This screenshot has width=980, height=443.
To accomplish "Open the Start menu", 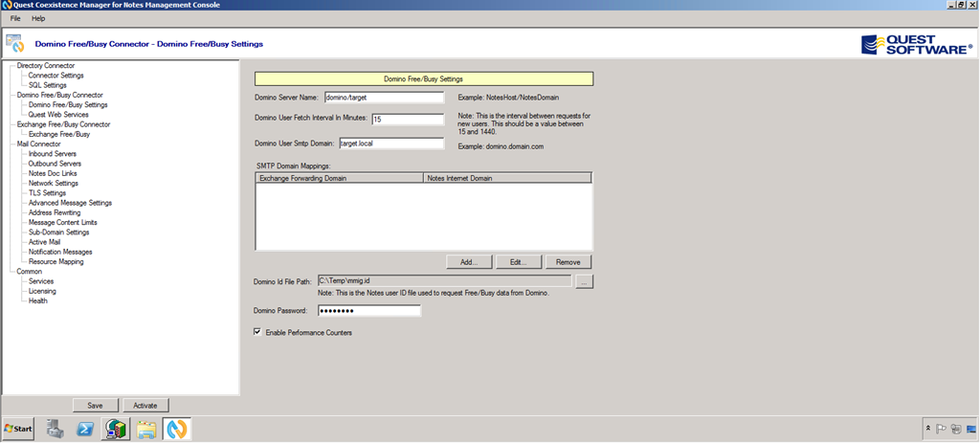I will point(17,429).
